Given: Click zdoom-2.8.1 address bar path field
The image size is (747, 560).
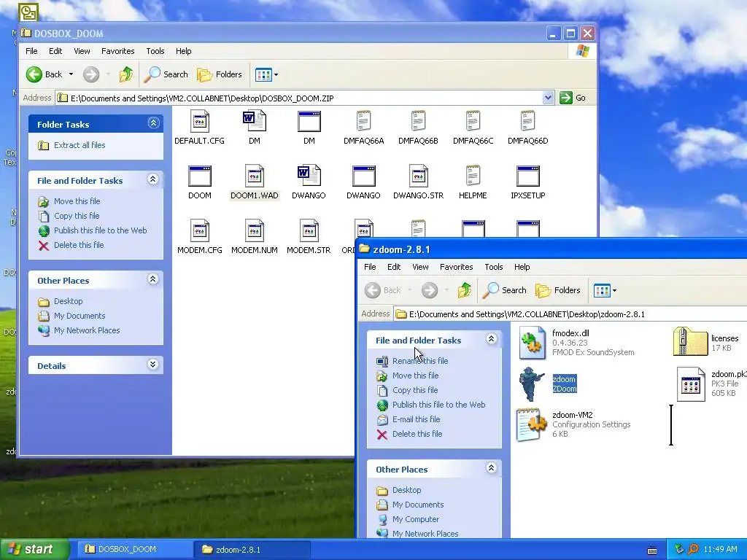Looking at the screenshot, I should coord(570,314).
